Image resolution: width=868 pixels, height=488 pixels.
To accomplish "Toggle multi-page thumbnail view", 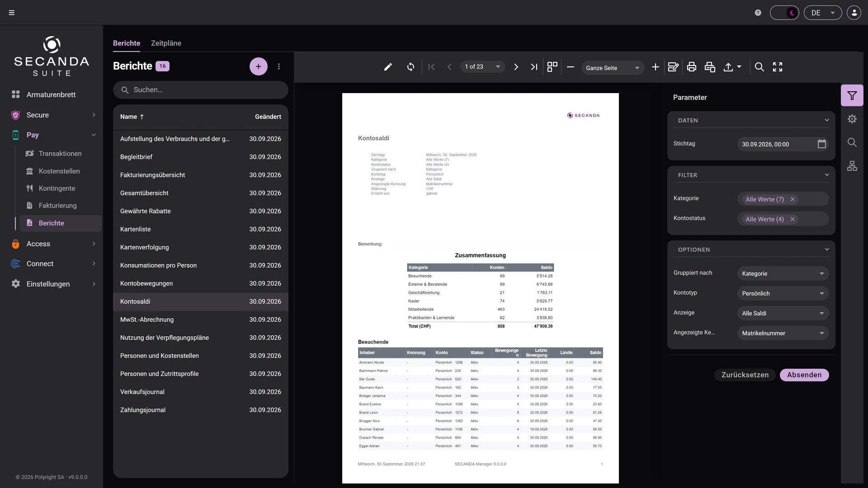I will pyautogui.click(x=552, y=67).
